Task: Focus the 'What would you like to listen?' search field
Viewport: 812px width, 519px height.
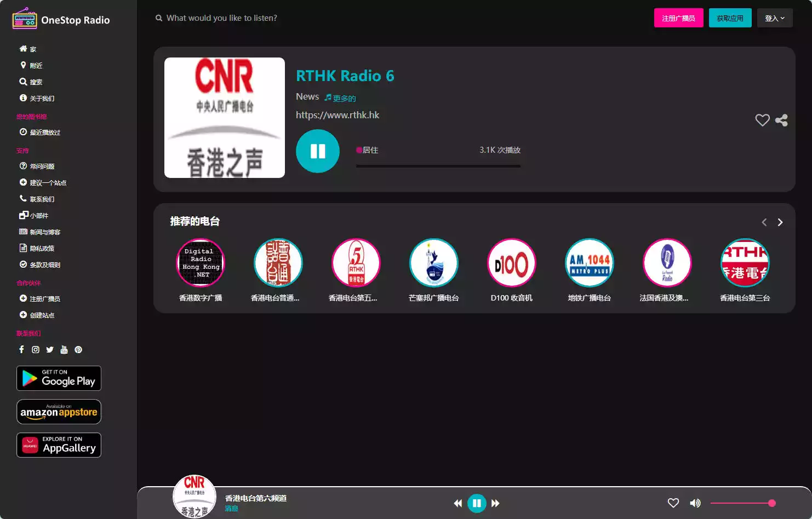Action: point(221,18)
